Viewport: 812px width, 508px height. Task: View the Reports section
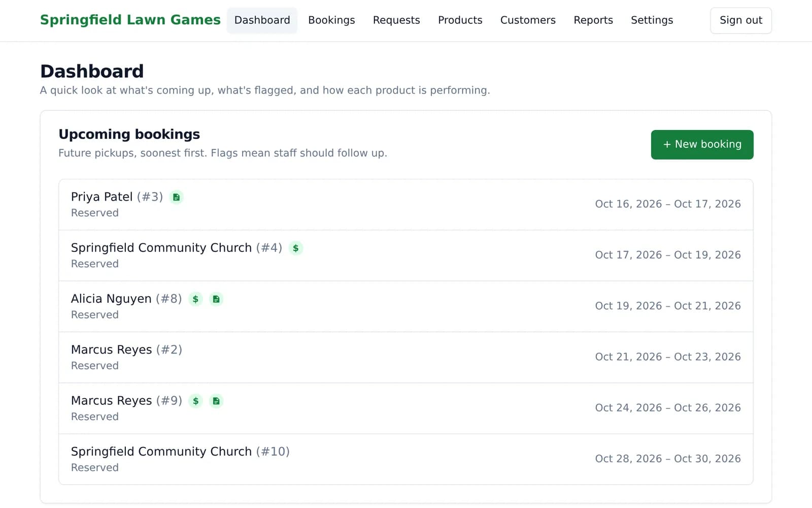click(x=593, y=20)
